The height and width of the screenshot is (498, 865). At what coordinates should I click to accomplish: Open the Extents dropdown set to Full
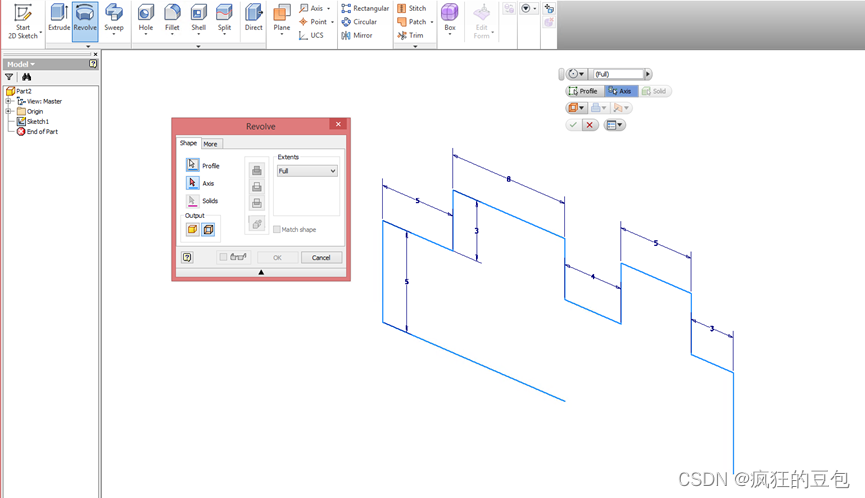click(307, 171)
